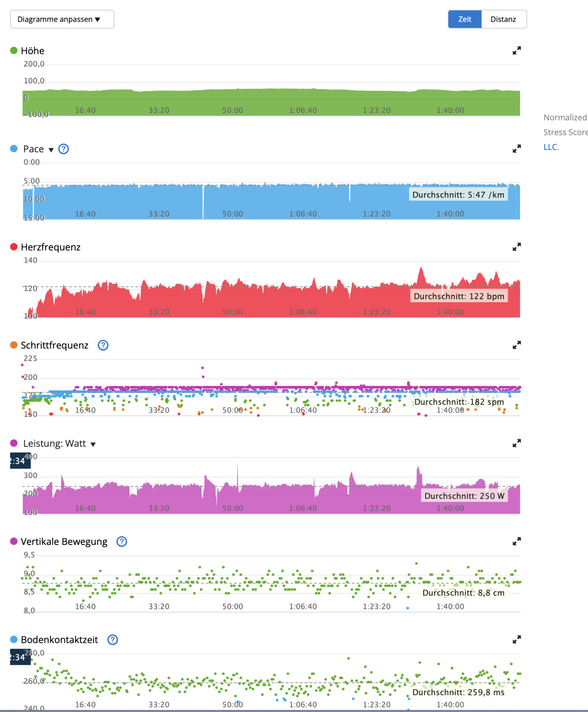Switch charts to Zeit view

[465, 19]
